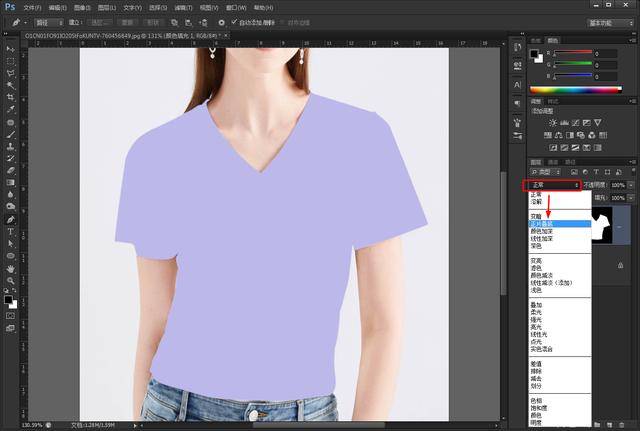Click the Levels adjustment histogram icon
Screen dimensions: 640x431
(x=564, y=123)
